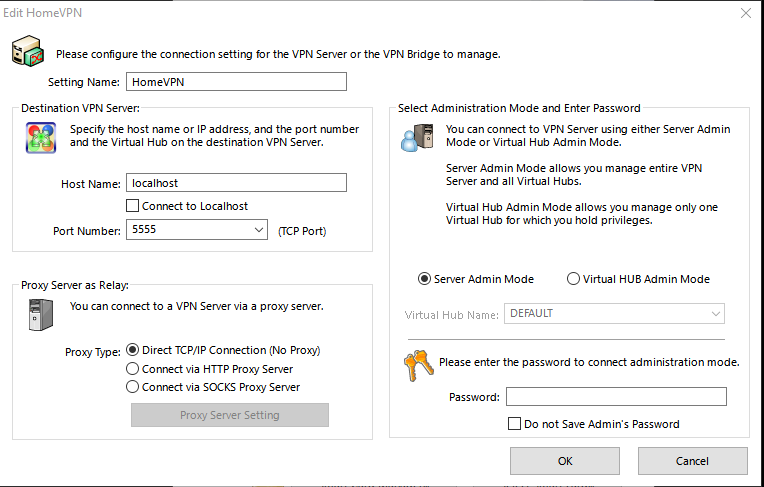Click the proxy server tower icon
The image size is (764, 487).
pos(41,314)
